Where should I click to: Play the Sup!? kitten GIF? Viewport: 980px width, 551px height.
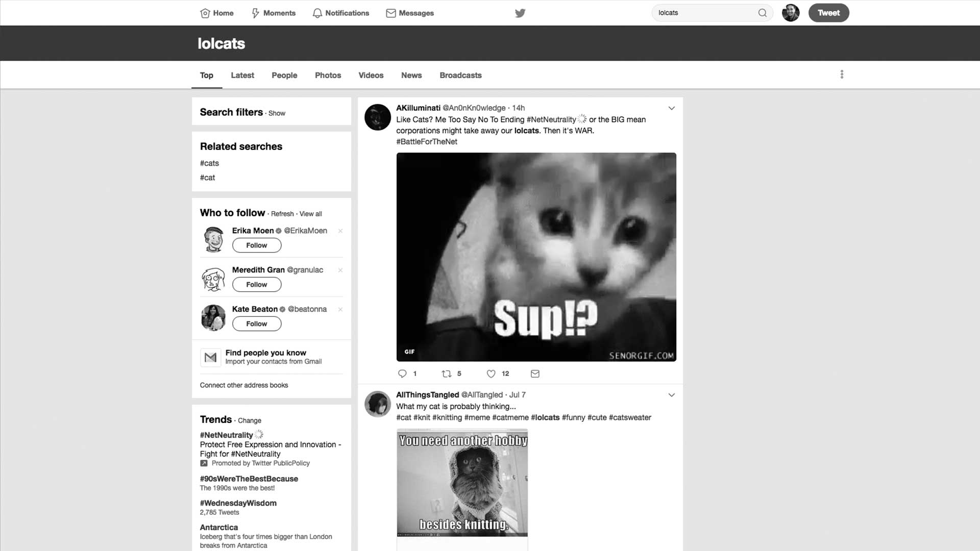(536, 257)
